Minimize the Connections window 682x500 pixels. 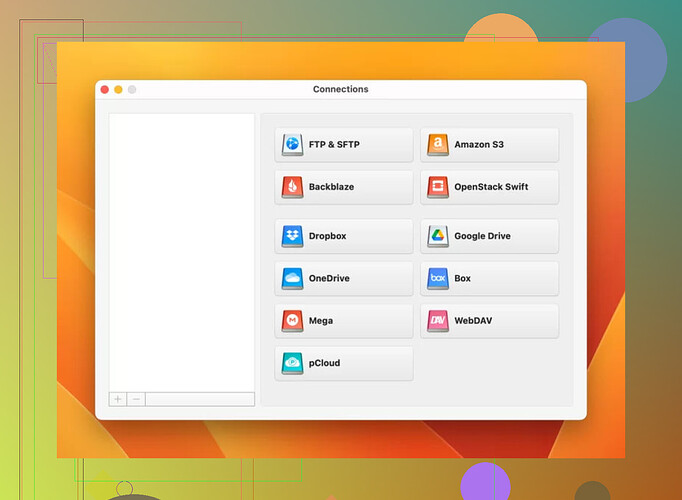[x=118, y=90]
